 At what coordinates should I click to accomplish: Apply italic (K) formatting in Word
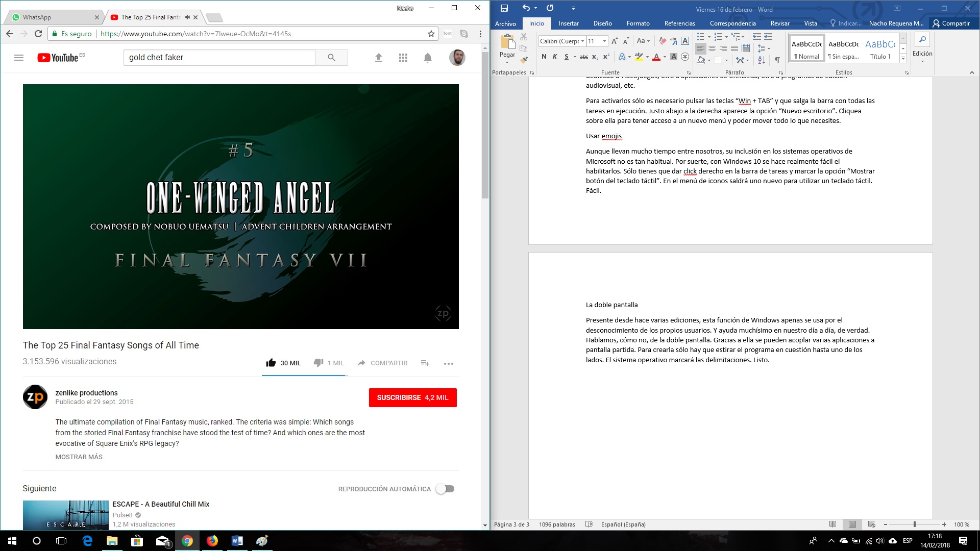(555, 57)
